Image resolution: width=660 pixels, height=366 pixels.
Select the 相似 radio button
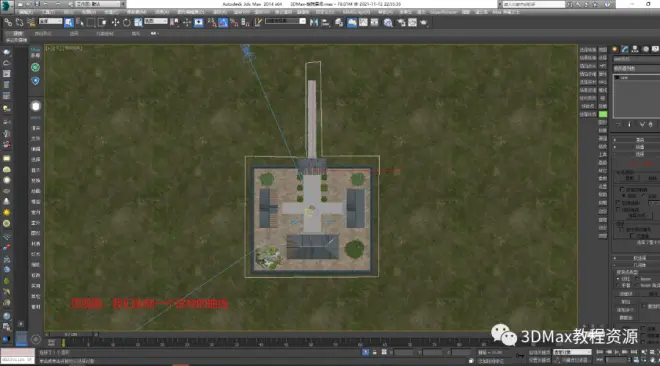[623, 196]
